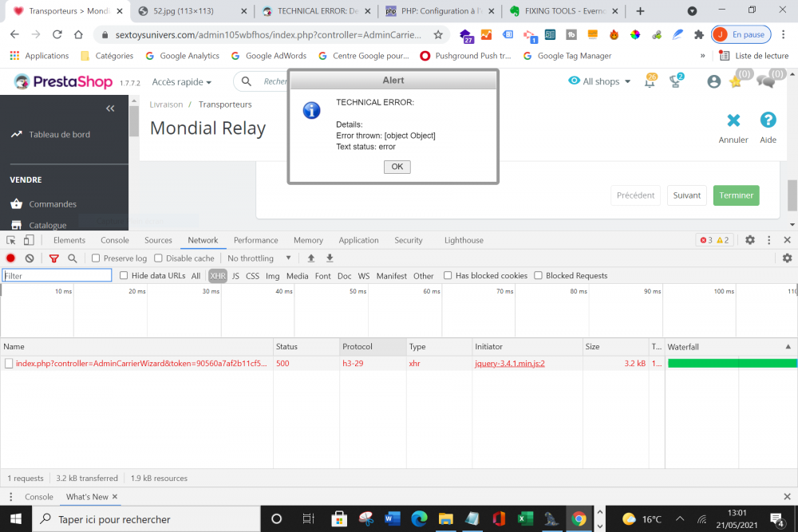The image size is (798, 532).
Task: Open the Lighthouse tab
Action: [464, 240]
